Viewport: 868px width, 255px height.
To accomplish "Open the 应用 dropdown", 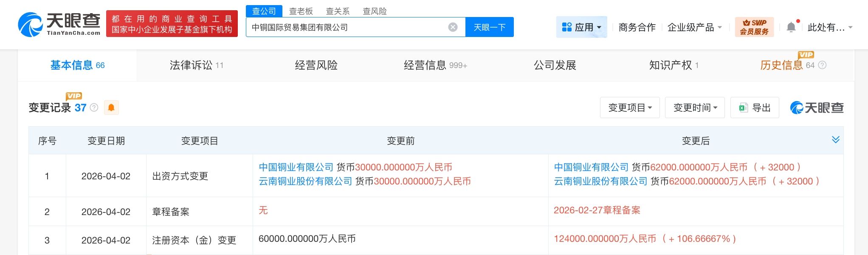I will pos(581,27).
